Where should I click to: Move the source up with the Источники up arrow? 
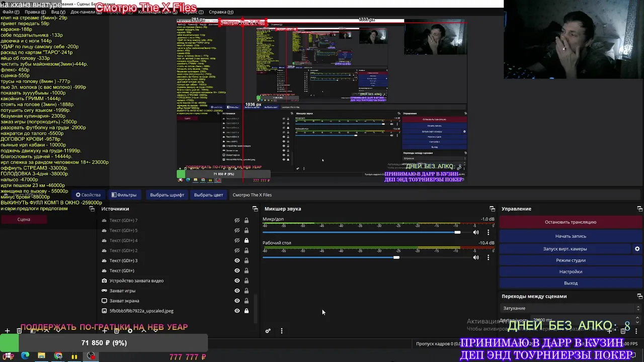tap(144, 331)
